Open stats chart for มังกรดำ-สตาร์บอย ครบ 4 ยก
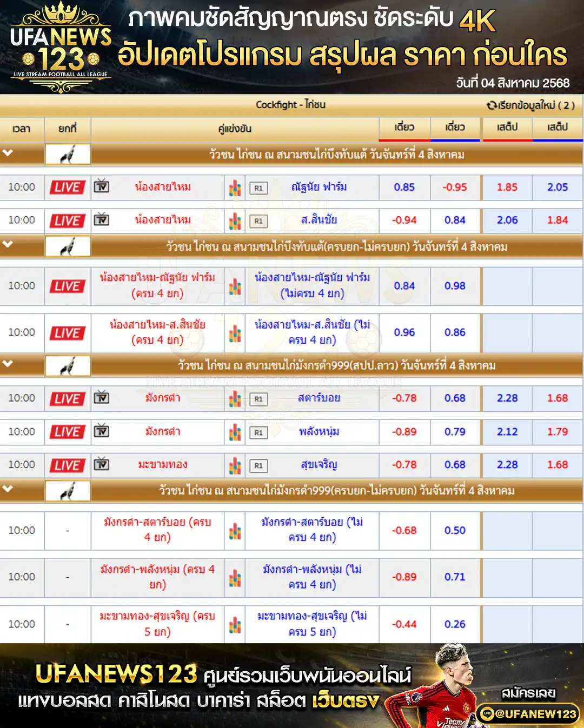 (235, 531)
